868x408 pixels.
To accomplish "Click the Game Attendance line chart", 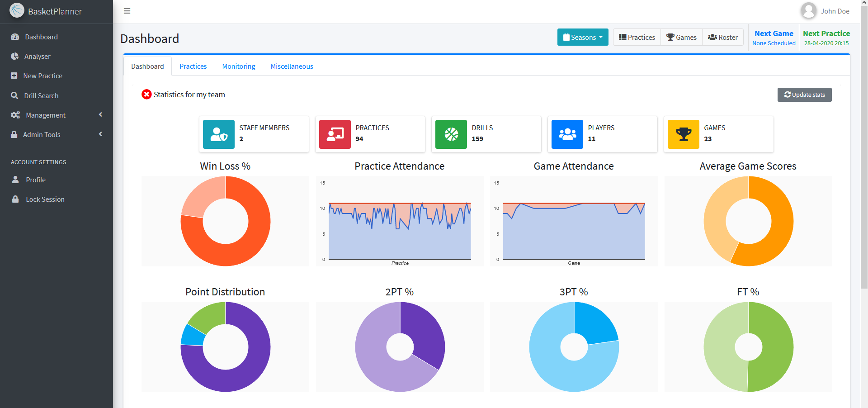I will click(574, 222).
